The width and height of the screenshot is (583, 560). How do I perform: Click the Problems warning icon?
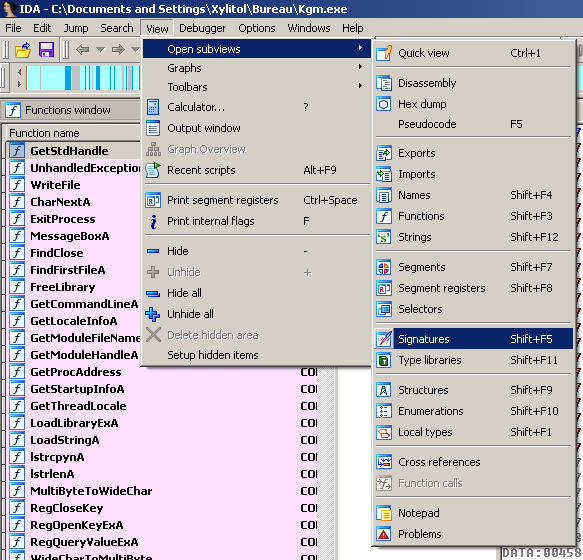tap(384, 534)
